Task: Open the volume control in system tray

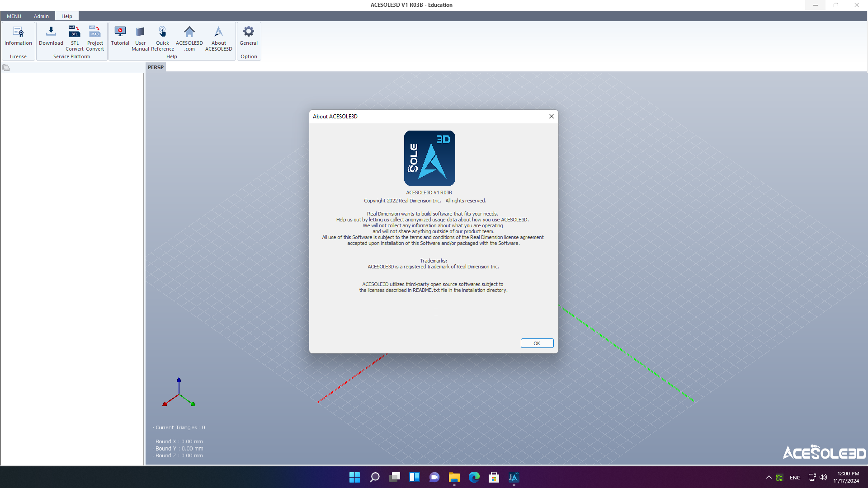Action: coord(823,477)
